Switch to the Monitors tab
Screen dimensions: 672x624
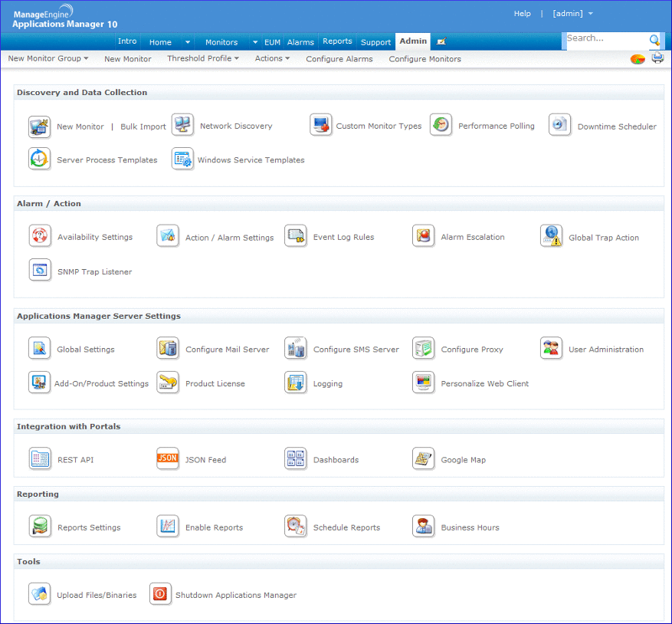click(221, 42)
